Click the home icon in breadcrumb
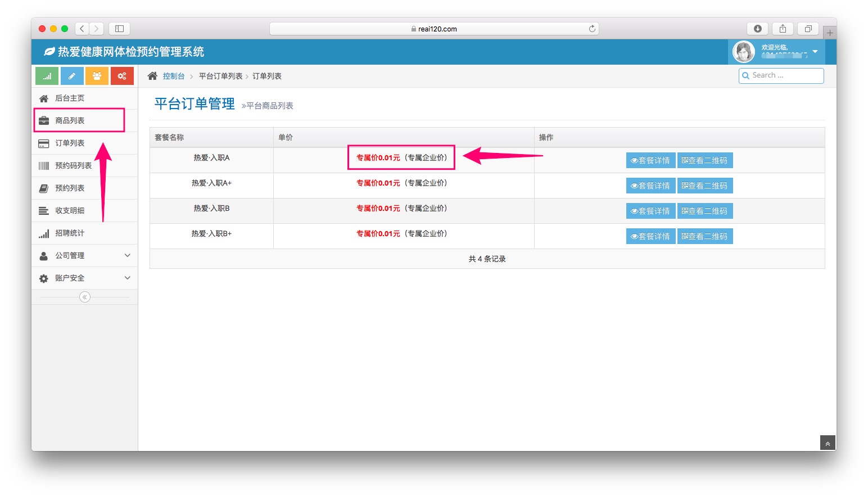868x496 pixels. (152, 76)
